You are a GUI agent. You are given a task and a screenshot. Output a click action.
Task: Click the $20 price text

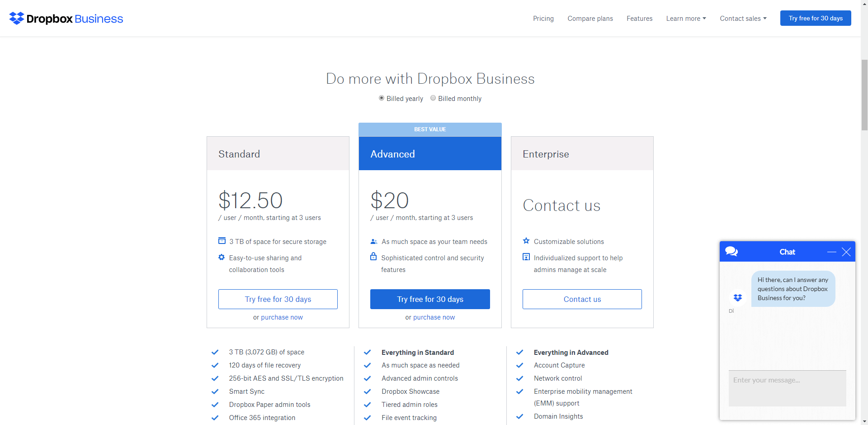[389, 200]
